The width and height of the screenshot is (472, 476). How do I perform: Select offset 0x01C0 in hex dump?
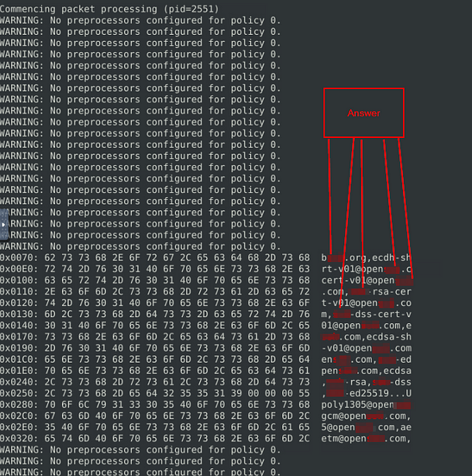coord(19,360)
